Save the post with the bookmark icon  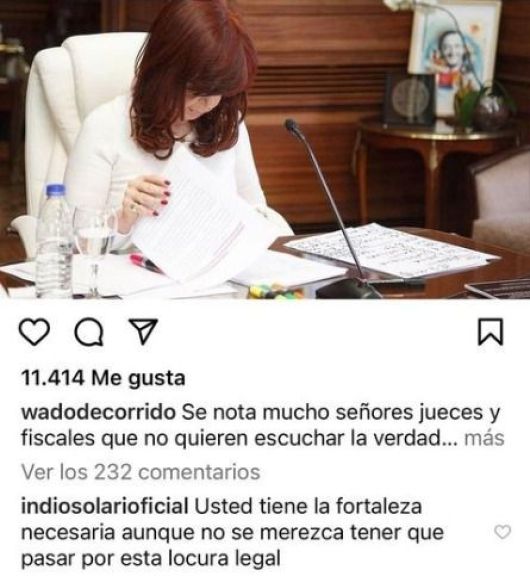(x=490, y=332)
